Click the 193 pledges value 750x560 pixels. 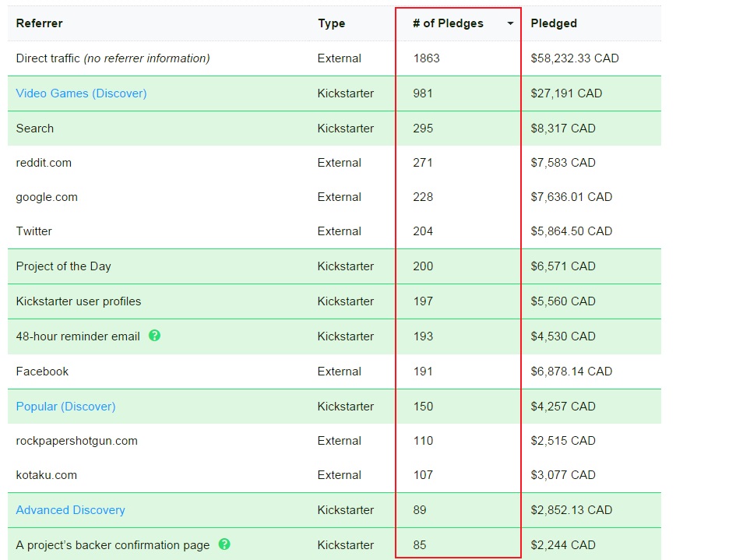click(x=423, y=336)
